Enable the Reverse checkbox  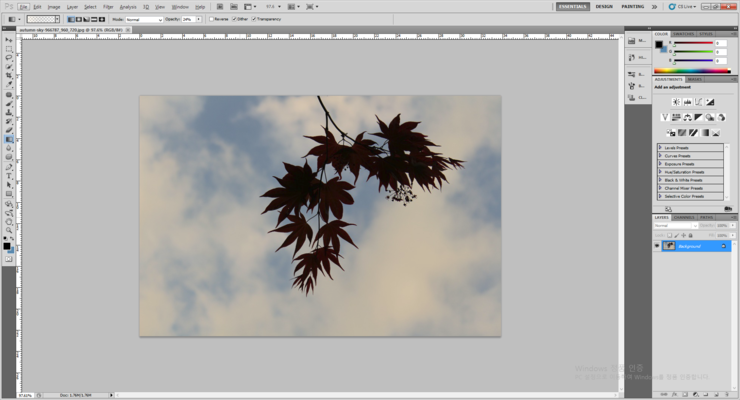click(212, 19)
